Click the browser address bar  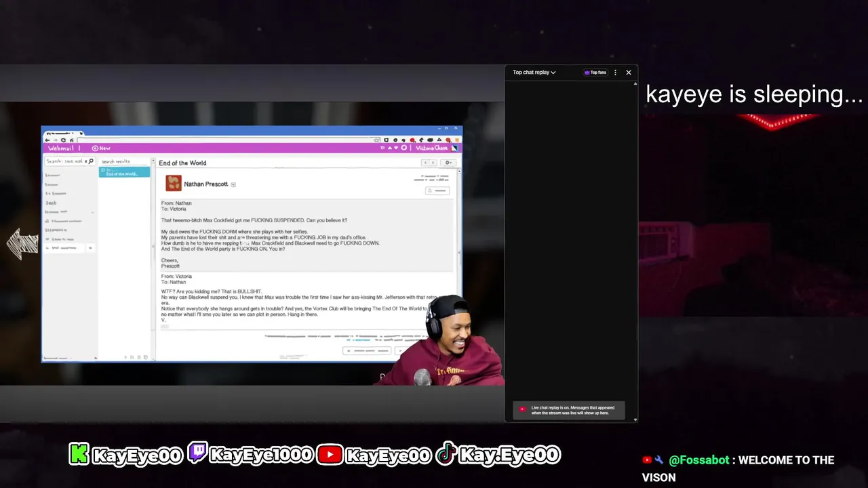[229, 140]
